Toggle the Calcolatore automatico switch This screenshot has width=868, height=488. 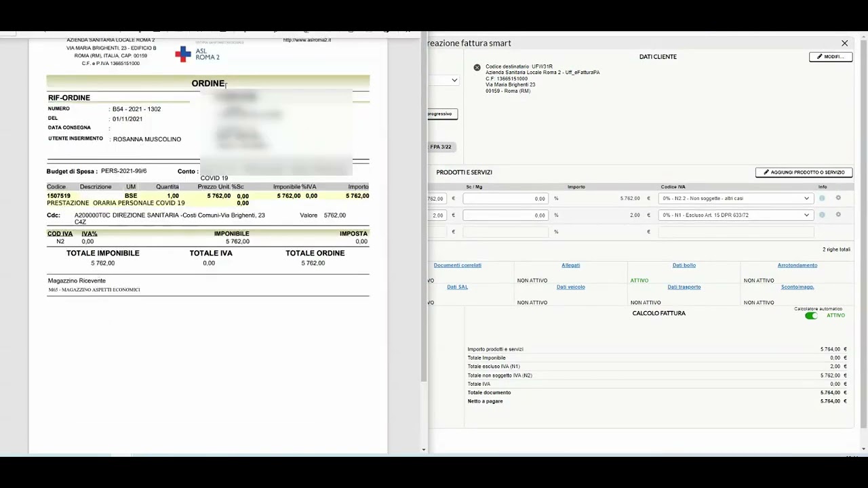click(811, 316)
